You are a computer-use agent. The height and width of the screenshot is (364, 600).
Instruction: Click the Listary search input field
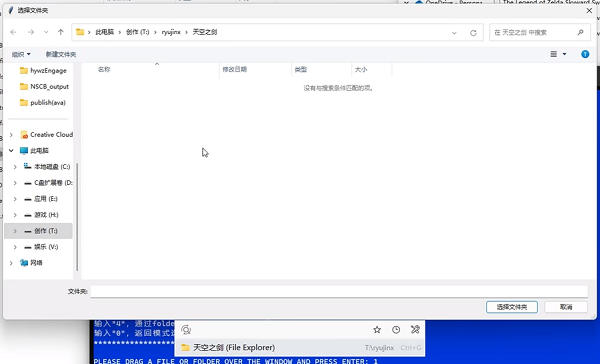(281, 330)
